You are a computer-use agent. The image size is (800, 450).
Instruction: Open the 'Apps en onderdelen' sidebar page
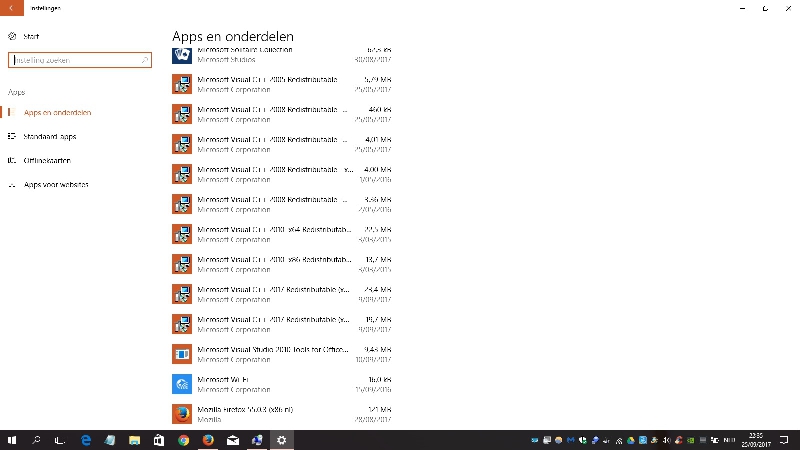point(57,112)
